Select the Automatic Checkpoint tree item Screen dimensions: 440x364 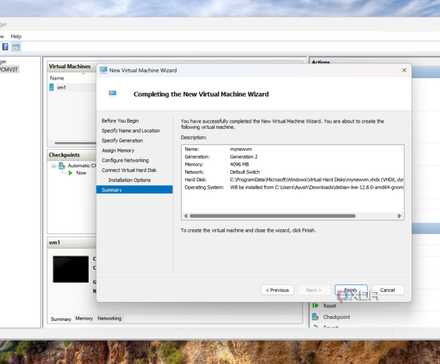coord(82,165)
